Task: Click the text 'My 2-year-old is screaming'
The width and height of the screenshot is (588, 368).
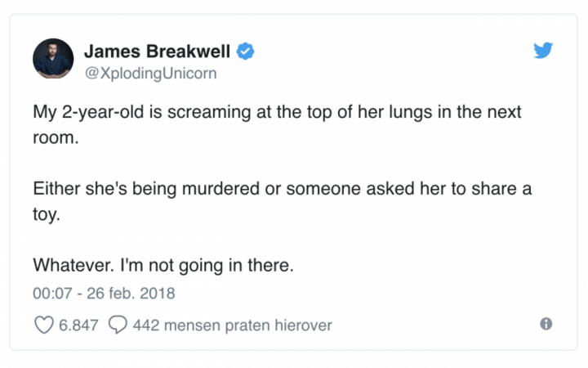Action: (x=142, y=112)
